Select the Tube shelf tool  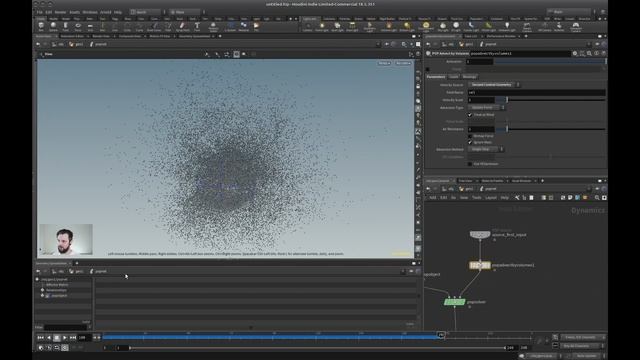(65, 27)
